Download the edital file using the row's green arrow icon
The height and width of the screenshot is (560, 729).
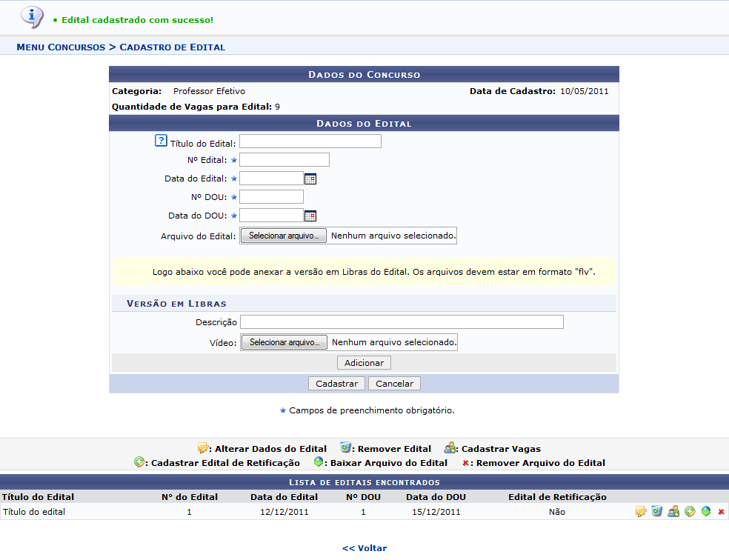point(705,512)
